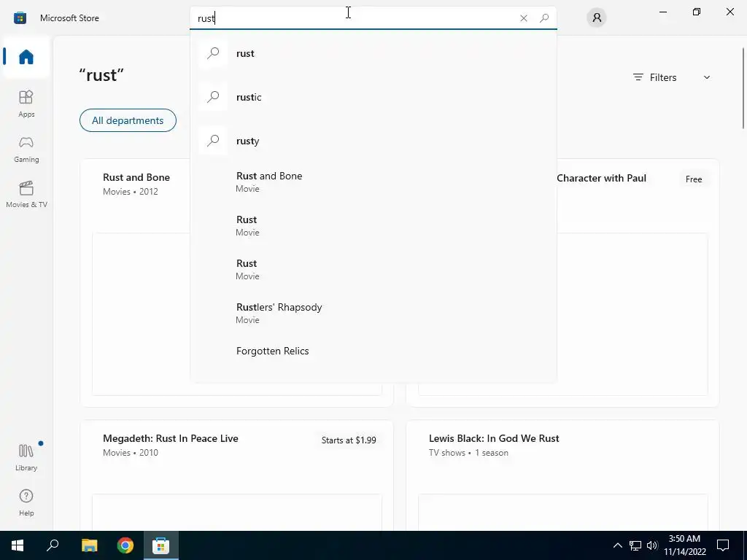Click the 'Free' price label
This screenshot has height=560, width=747.
click(694, 179)
